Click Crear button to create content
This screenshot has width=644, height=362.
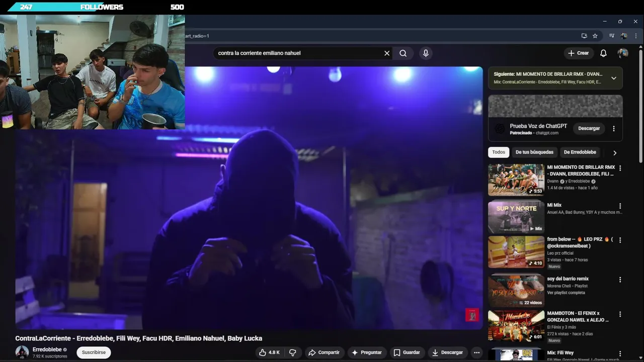pos(578,53)
